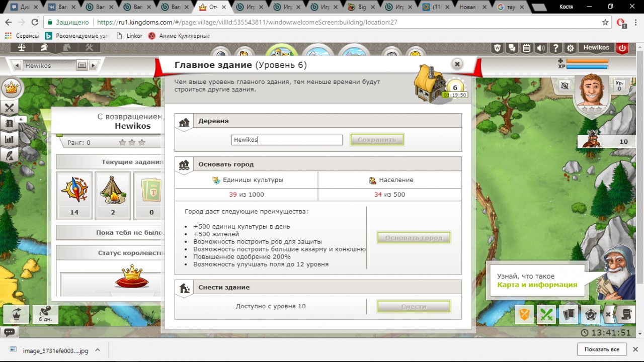This screenshot has width=644, height=362.
Task: Open the settings gear in game header
Action: (x=570, y=48)
